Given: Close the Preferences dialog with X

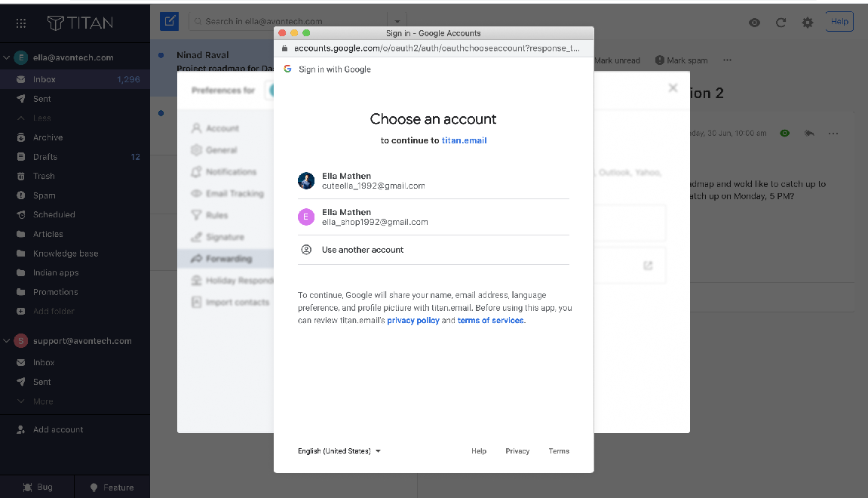Looking at the screenshot, I should point(673,88).
